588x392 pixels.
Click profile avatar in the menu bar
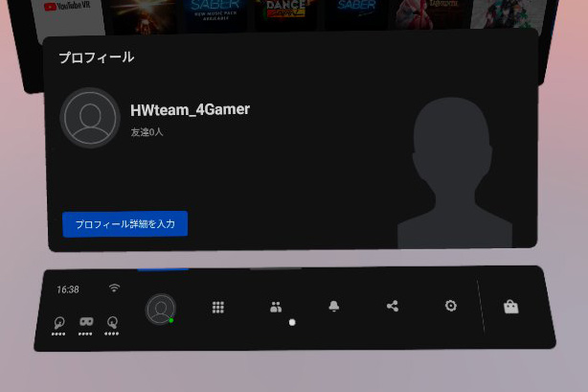[161, 309]
